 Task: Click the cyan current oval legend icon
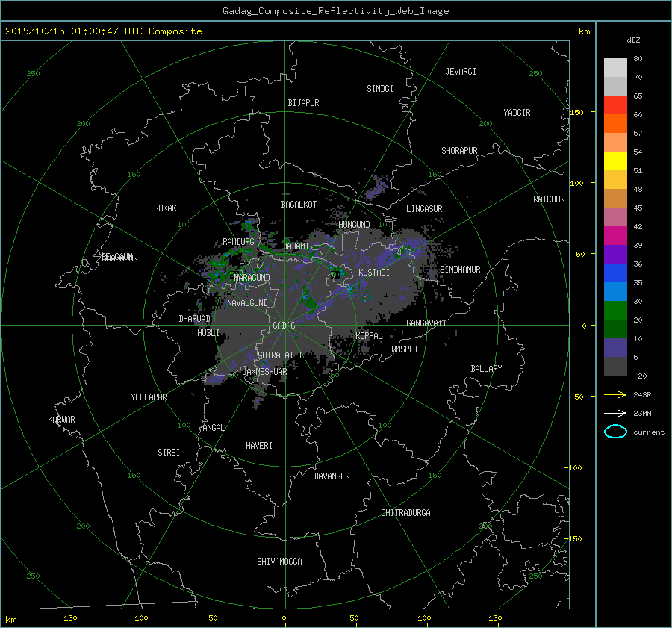(615, 432)
